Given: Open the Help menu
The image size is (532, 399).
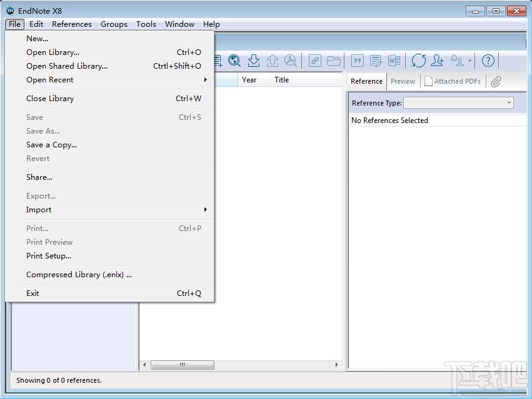Looking at the screenshot, I should [211, 24].
